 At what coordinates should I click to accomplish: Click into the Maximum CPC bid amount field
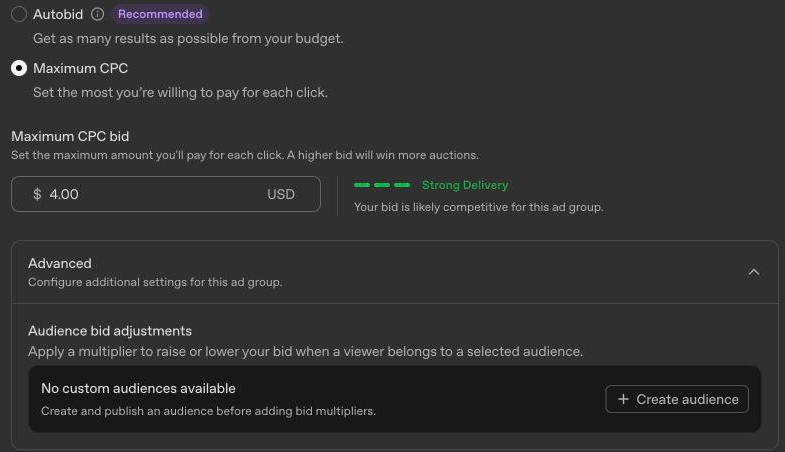(166, 194)
